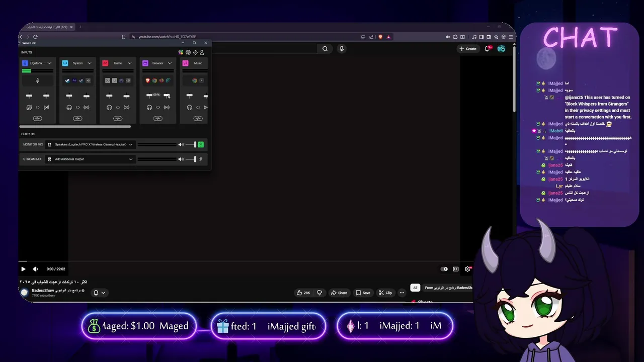The image size is (644, 362).
Task: Open Add Additional Output dropdown
Action: tap(90, 159)
